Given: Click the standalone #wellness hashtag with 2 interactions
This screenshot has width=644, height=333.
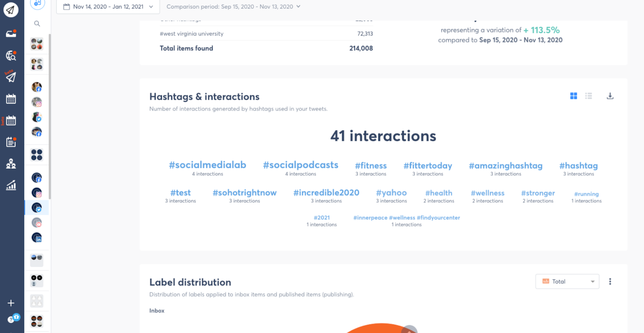Looking at the screenshot, I should 487,193.
